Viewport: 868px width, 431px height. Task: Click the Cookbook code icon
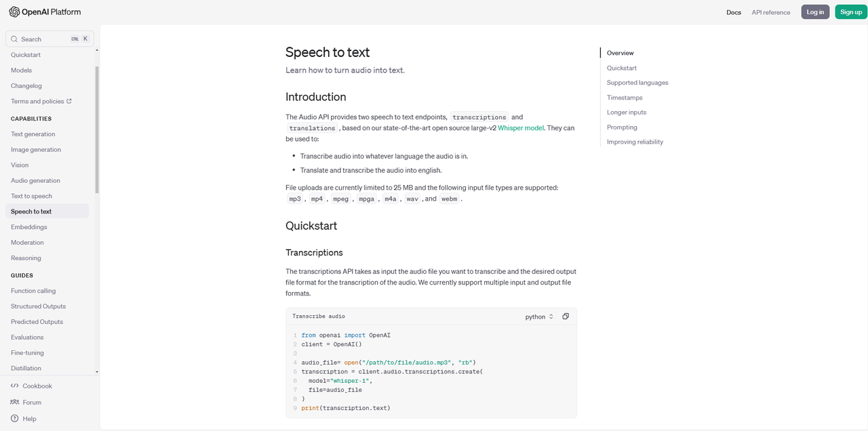[x=15, y=386]
